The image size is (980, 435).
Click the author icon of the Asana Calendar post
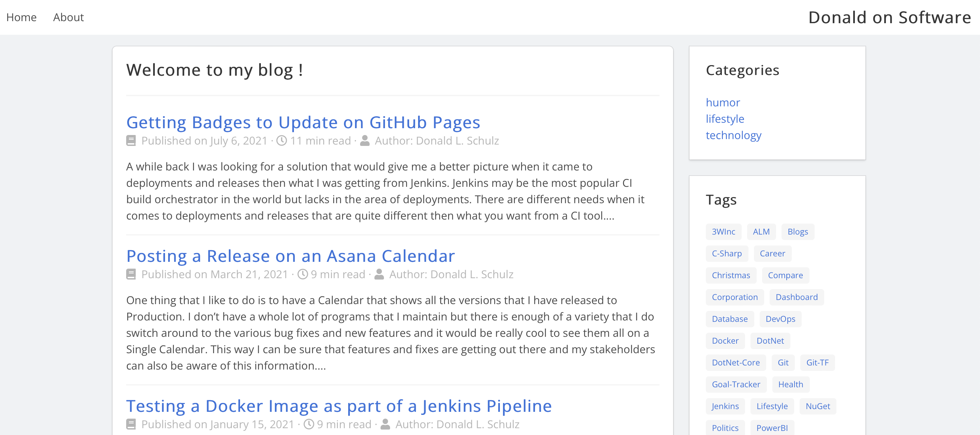coord(379,274)
